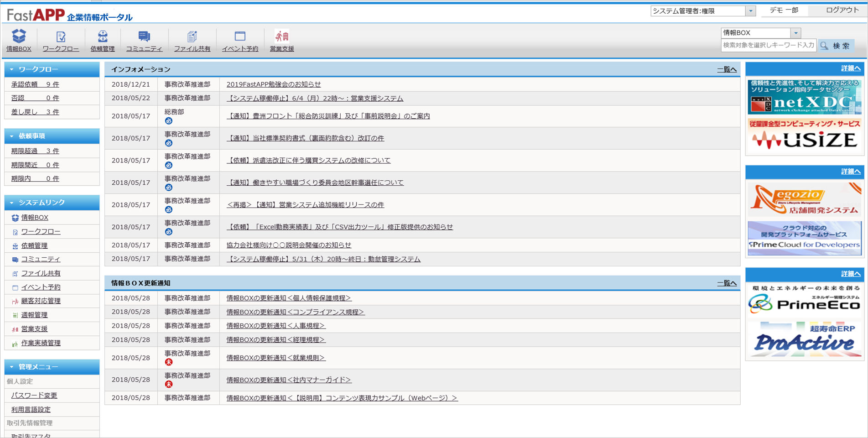
Task: Click イベント予約 icon in システムリンク sidebar
Action: pos(15,287)
